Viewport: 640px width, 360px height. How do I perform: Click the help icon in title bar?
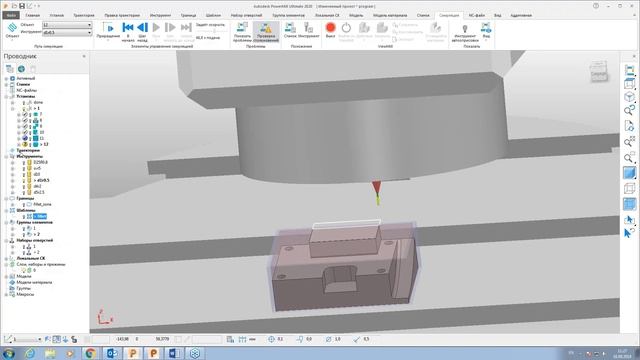[x=596, y=6]
